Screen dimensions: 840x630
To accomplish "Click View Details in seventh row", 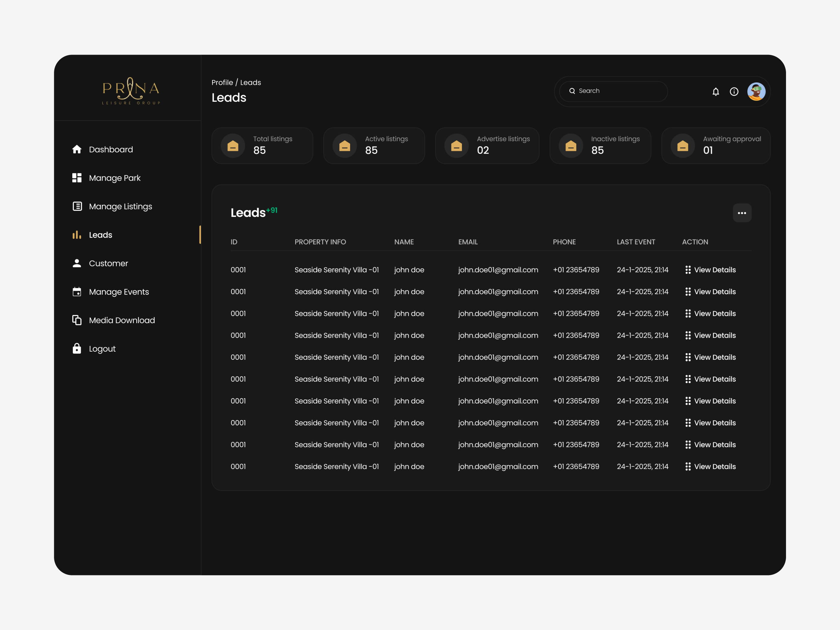I will point(715,401).
